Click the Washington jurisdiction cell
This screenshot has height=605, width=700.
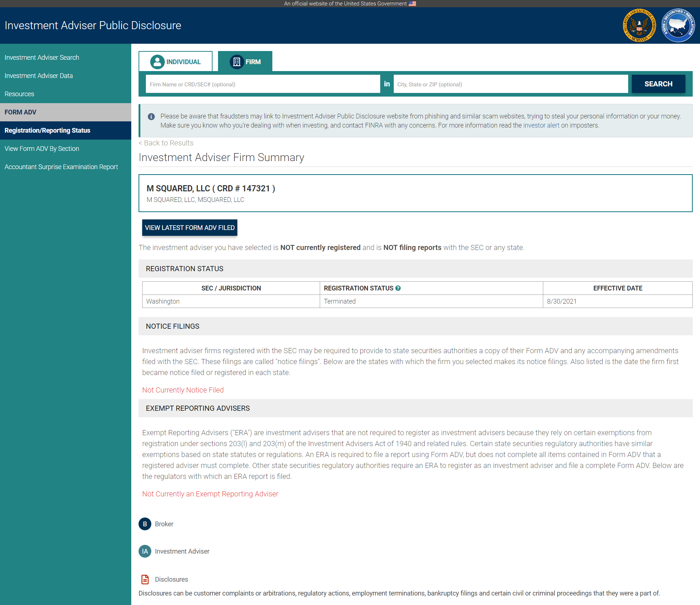(x=231, y=301)
